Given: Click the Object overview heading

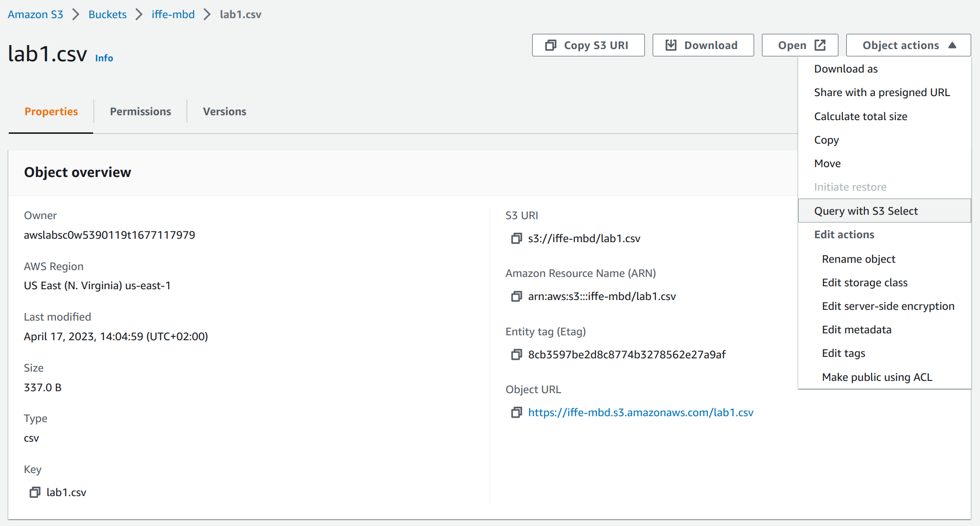Looking at the screenshot, I should point(77,172).
